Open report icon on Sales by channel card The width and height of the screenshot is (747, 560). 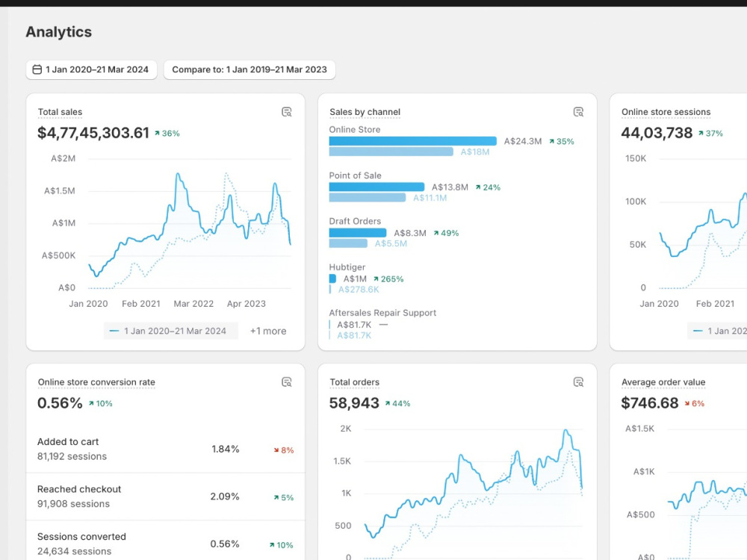click(578, 112)
